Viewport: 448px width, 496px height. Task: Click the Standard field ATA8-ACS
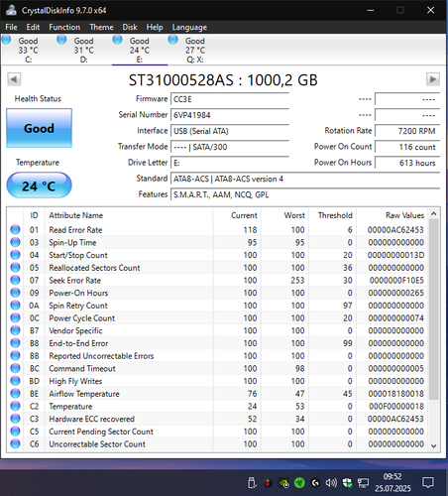305,179
